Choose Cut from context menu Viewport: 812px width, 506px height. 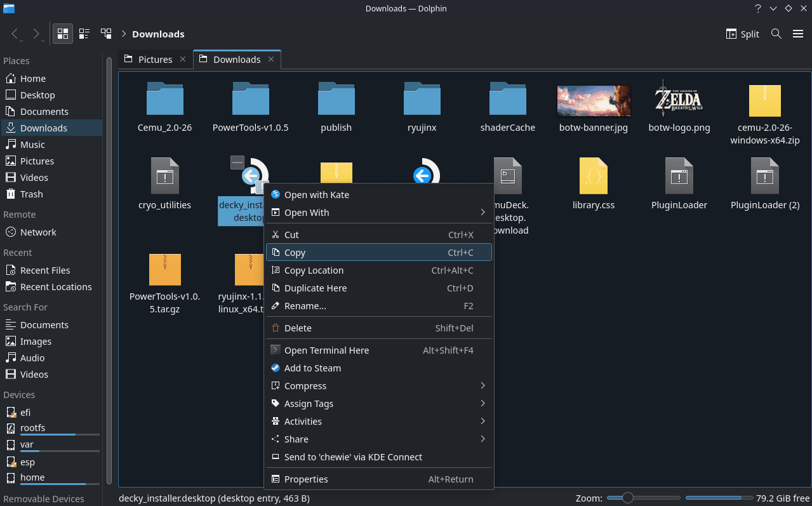pyautogui.click(x=379, y=235)
